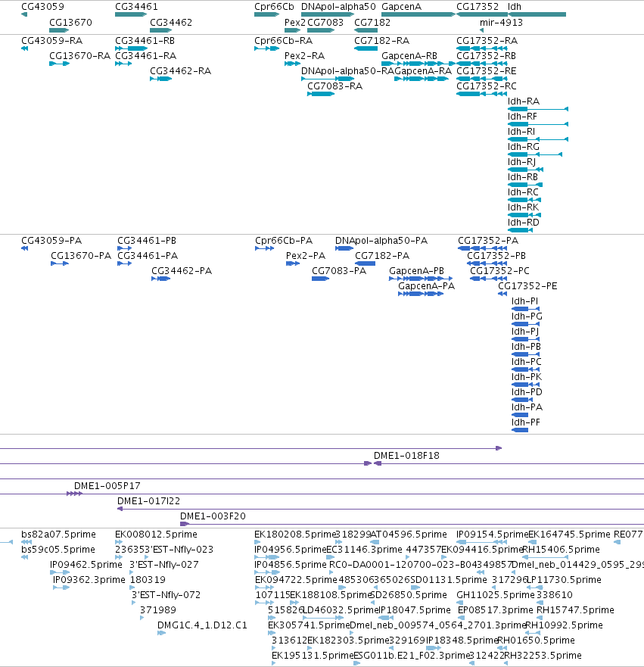Click the CG34462-PA protein label
Viewport: 644px width, 667px height.
tap(182, 271)
